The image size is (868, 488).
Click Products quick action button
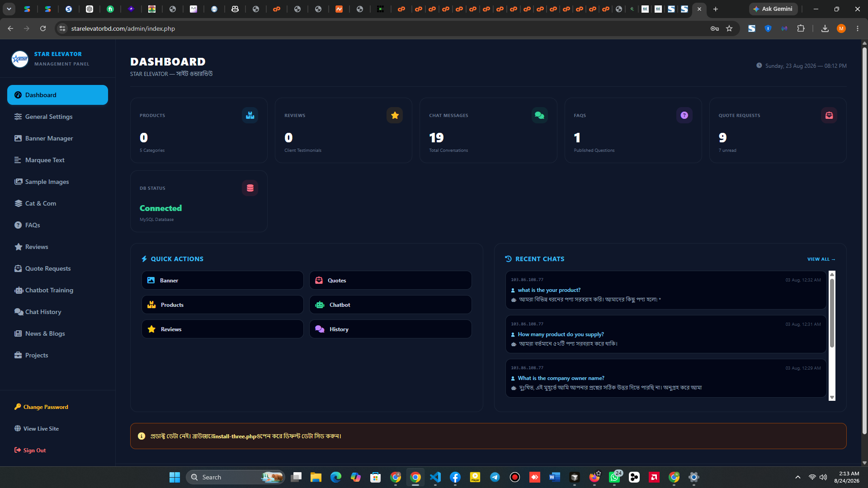click(222, 305)
